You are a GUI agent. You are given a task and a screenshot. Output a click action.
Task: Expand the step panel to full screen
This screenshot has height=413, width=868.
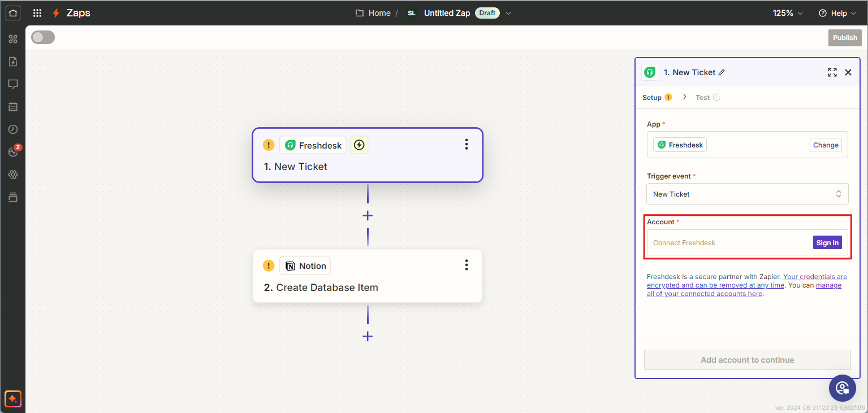pos(832,72)
